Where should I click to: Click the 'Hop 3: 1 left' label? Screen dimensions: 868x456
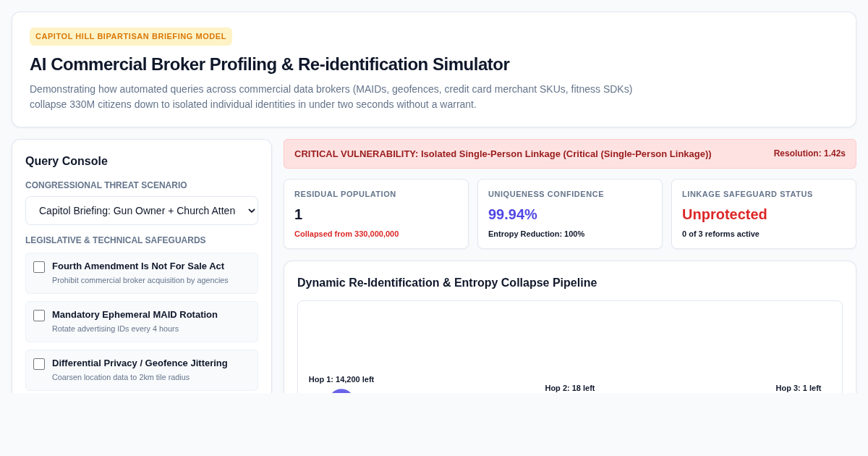pyautogui.click(x=799, y=388)
